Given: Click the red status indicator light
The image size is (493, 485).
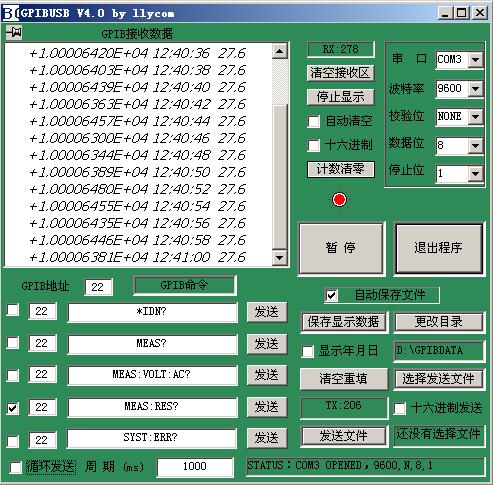Looking at the screenshot, I should pyautogui.click(x=340, y=200).
